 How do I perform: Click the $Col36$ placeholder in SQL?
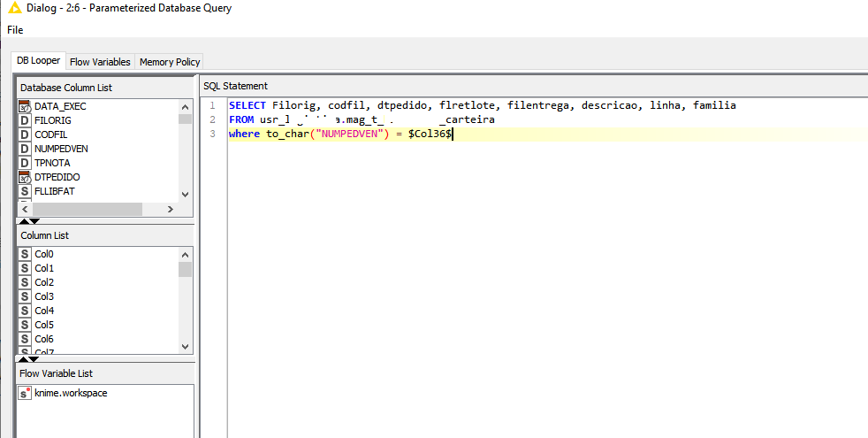tap(430, 134)
